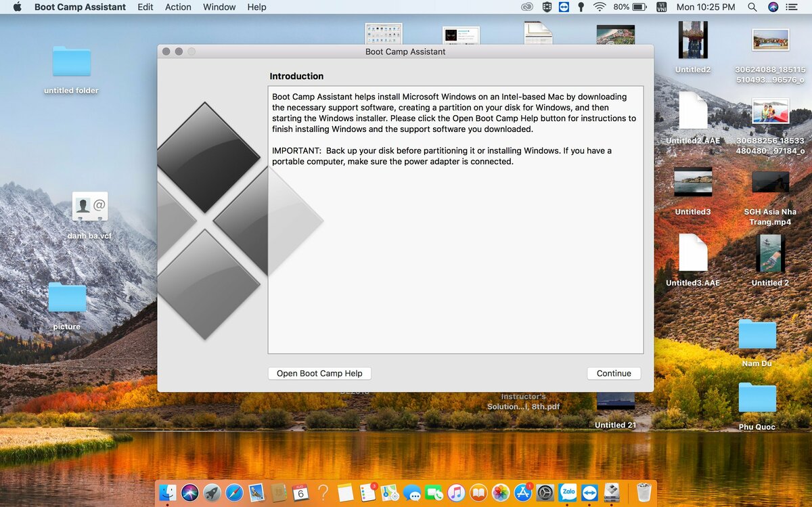This screenshot has height=507, width=812.
Task: Click the Continue button
Action: [x=614, y=373]
